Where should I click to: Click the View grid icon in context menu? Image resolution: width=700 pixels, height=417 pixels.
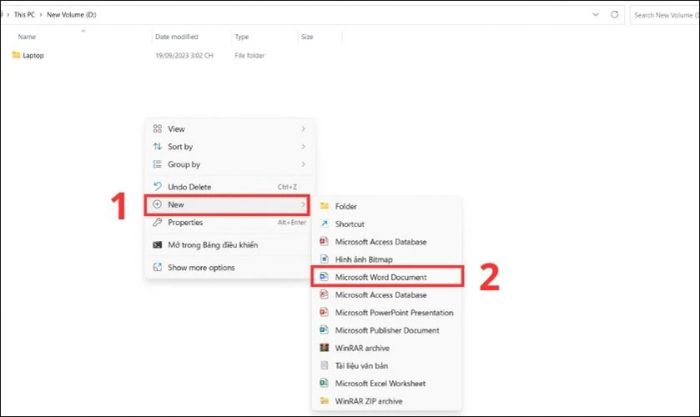tap(157, 129)
